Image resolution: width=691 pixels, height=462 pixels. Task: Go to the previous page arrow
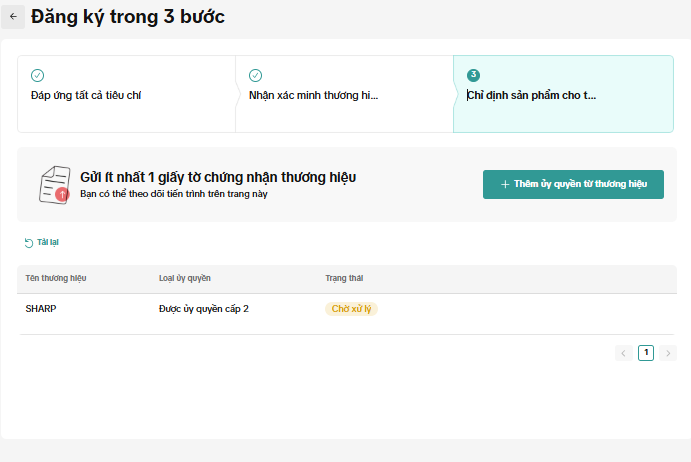pyautogui.click(x=624, y=353)
